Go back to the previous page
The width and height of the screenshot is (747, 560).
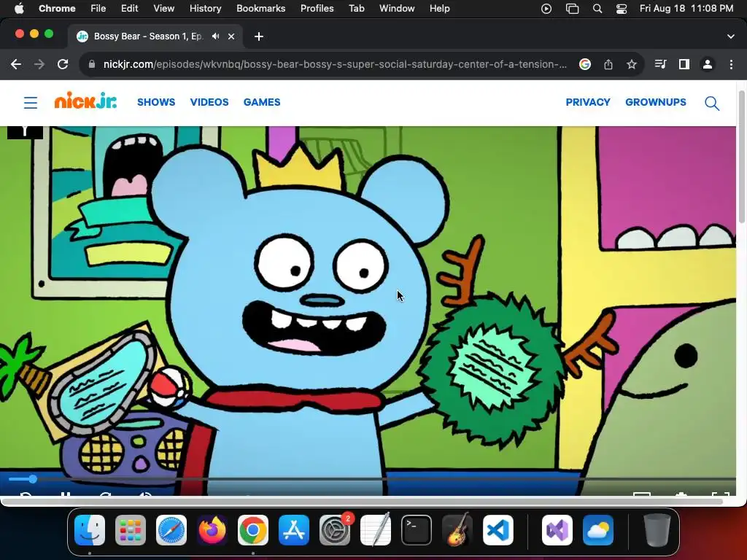pyautogui.click(x=16, y=64)
